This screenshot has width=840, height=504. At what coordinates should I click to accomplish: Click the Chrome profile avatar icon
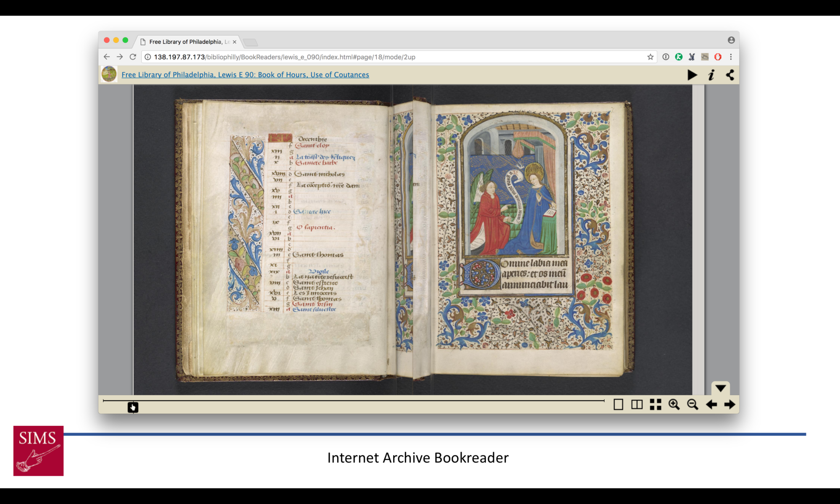(x=731, y=40)
